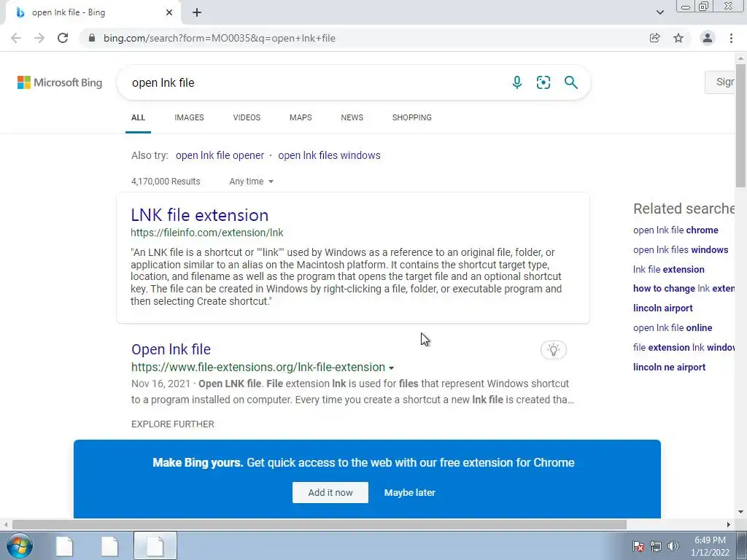Open the Action Center flag tray icon

tap(638, 546)
